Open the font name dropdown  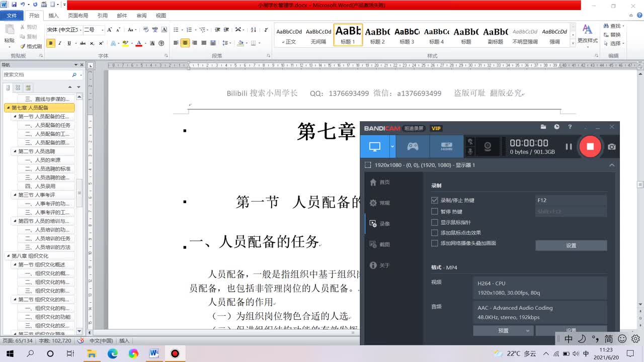coord(79,30)
